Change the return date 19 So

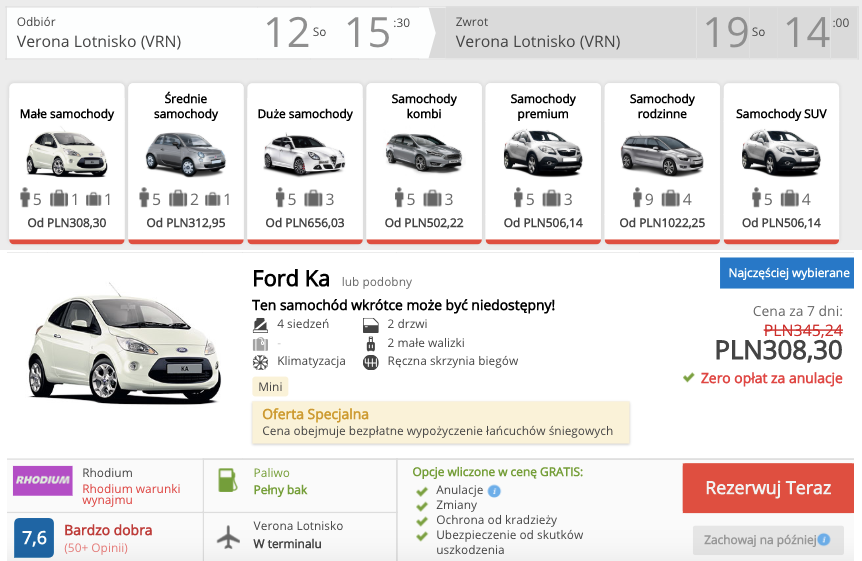click(734, 32)
